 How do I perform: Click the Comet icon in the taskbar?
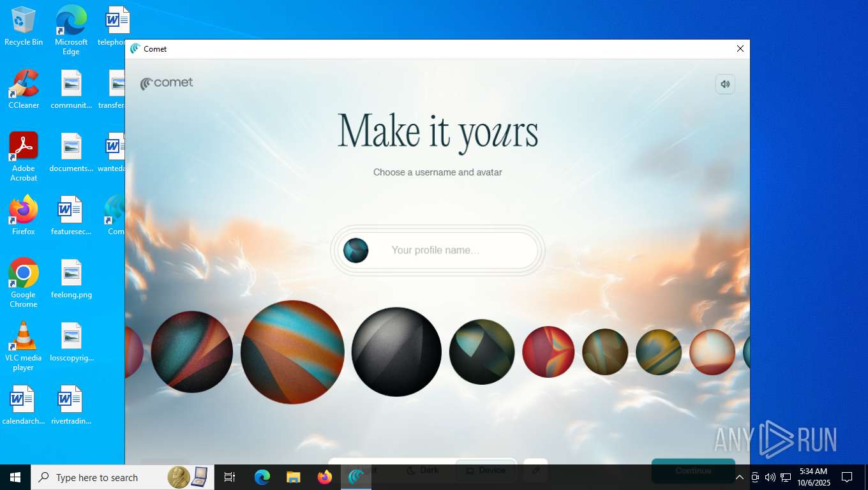pyautogui.click(x=356, y=477)
